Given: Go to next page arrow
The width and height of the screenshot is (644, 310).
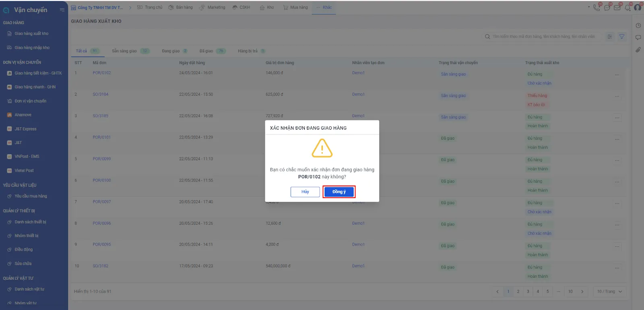Looking at the screenshot, I should coord(582,291).
